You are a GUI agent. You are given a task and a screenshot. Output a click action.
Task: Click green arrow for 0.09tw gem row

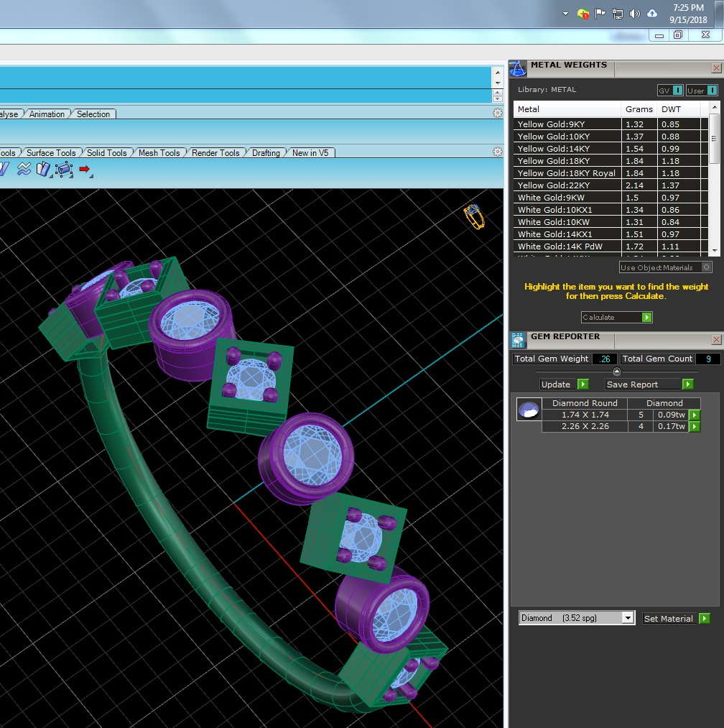point(695,415)
